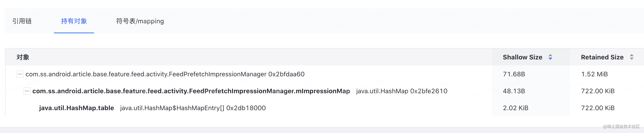
Task: Select the mImpressionMap field entry
Action: pyautogui.click(x=191, y=91)
